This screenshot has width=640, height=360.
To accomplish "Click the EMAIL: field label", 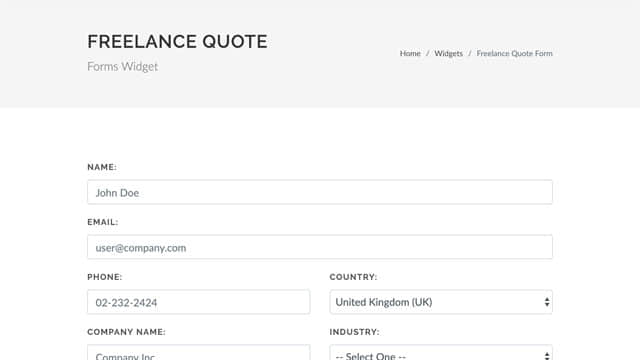I will tap(102, 222).
